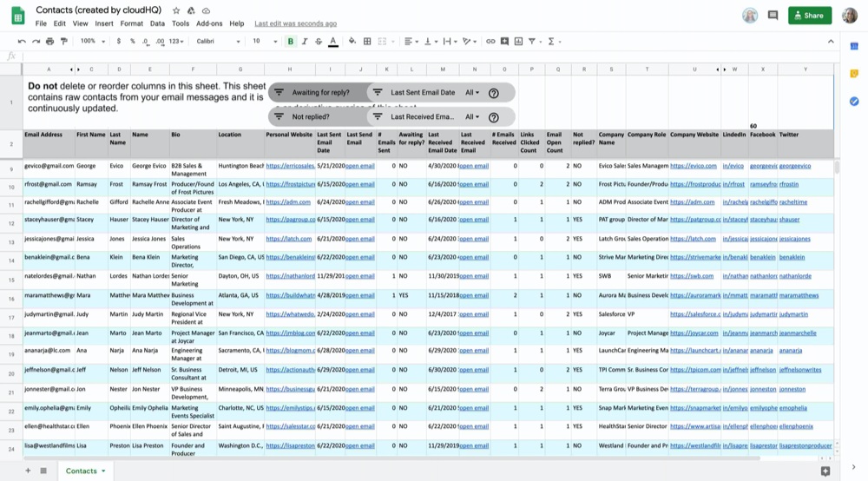
Task: Click the move to folder icon
Action: click(x=191, y=10)
